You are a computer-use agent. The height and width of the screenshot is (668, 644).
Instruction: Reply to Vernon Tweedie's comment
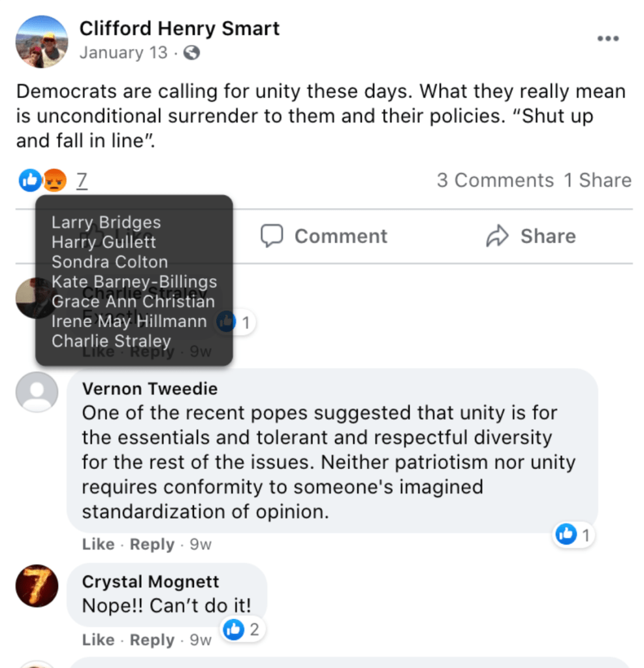152,545
